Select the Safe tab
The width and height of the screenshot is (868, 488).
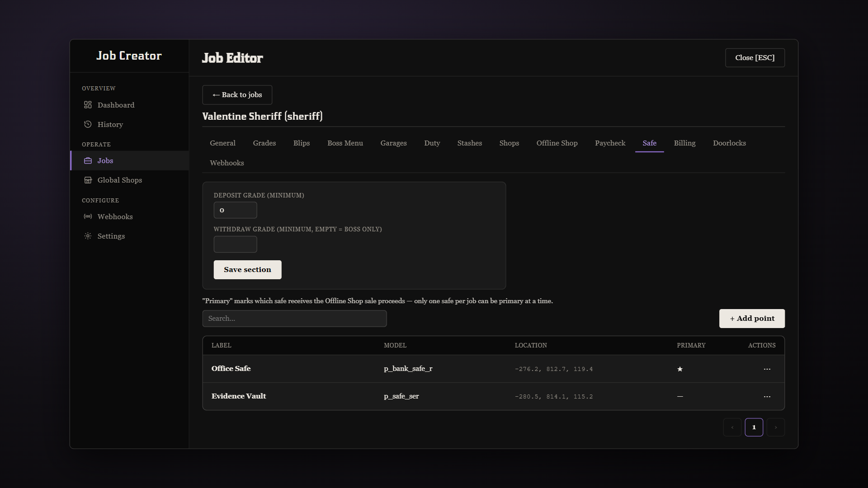pos(649,143)
